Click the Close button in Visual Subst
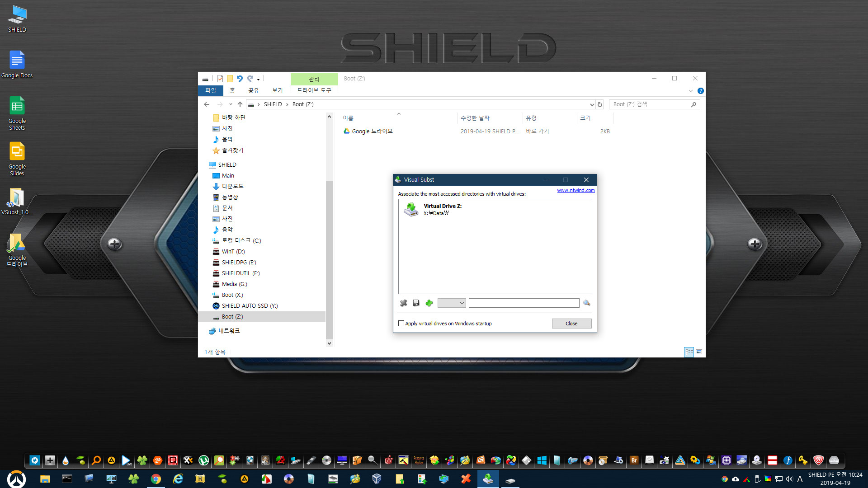This screenshot has width=868, height=488. [x=571, y=323]
